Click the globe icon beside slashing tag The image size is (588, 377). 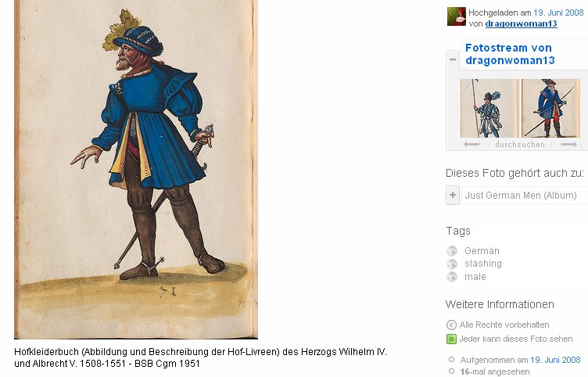(x=452, y=264)
